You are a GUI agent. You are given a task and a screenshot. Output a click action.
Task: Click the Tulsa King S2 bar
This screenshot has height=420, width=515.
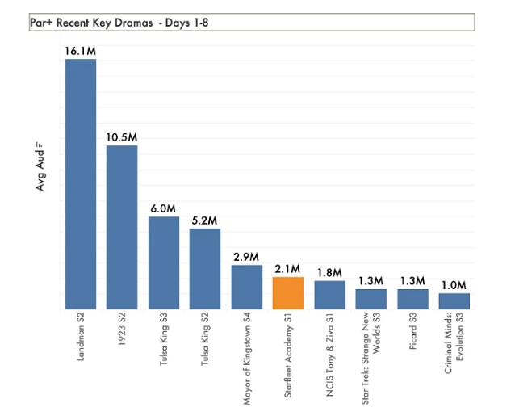pyautogui.click(x=205, y=269)
